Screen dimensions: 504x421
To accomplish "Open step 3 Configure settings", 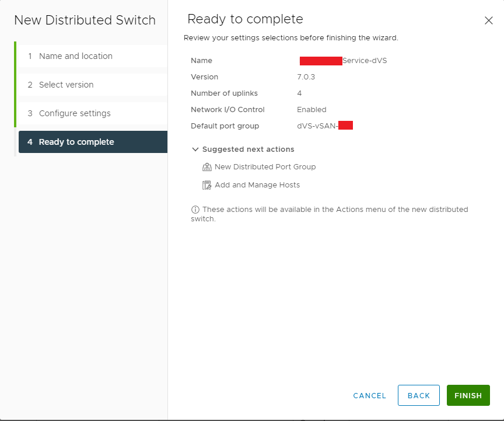I will pos(93,113).
